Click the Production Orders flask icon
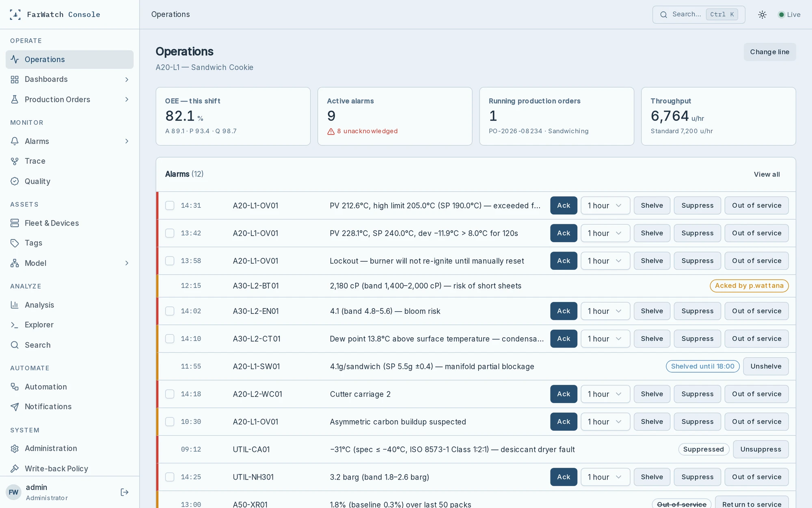Screen dimensions: 812x508 tap(15, 100)
